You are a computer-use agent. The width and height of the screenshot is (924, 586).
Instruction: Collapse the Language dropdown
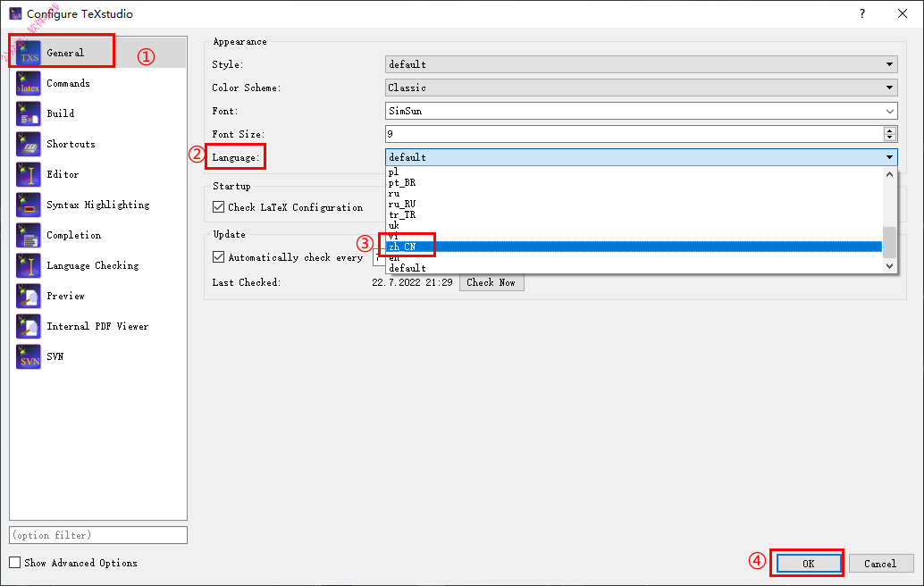click(641, 157)
